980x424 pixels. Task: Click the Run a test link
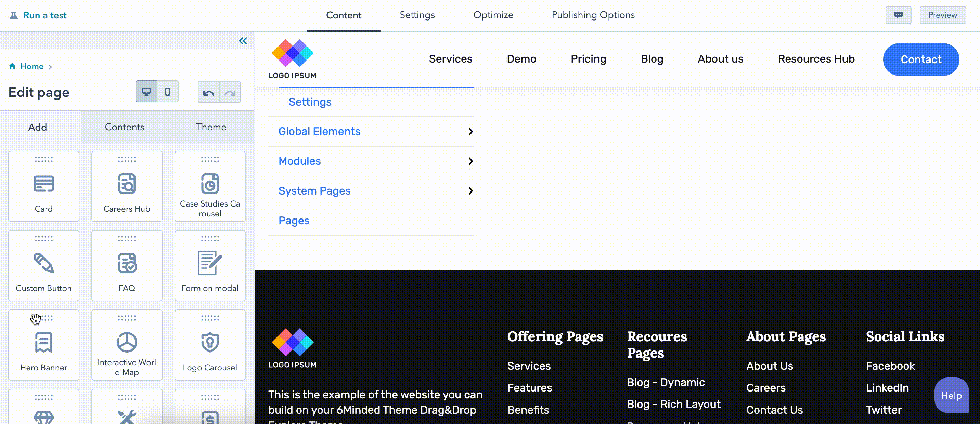click(45, 15)
